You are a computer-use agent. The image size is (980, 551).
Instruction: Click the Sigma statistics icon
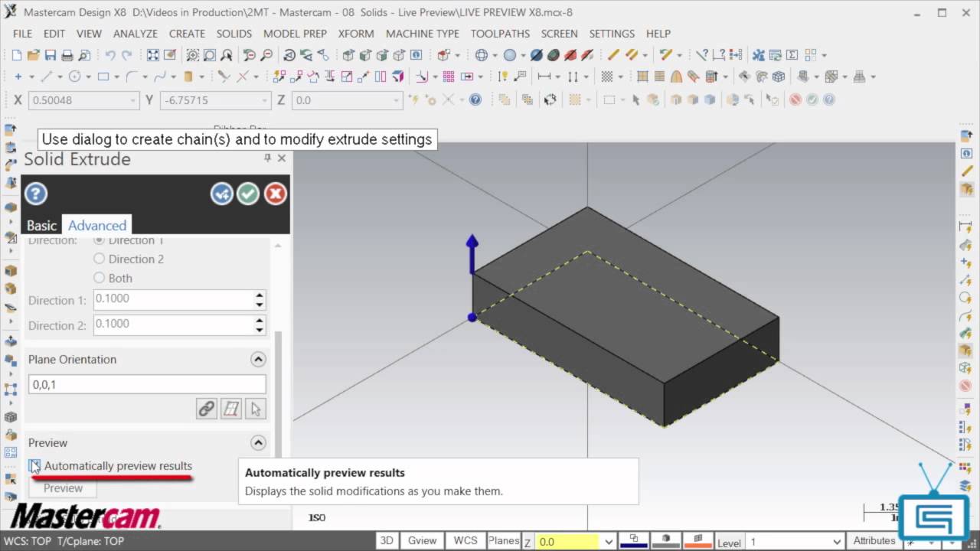(792, 55)
